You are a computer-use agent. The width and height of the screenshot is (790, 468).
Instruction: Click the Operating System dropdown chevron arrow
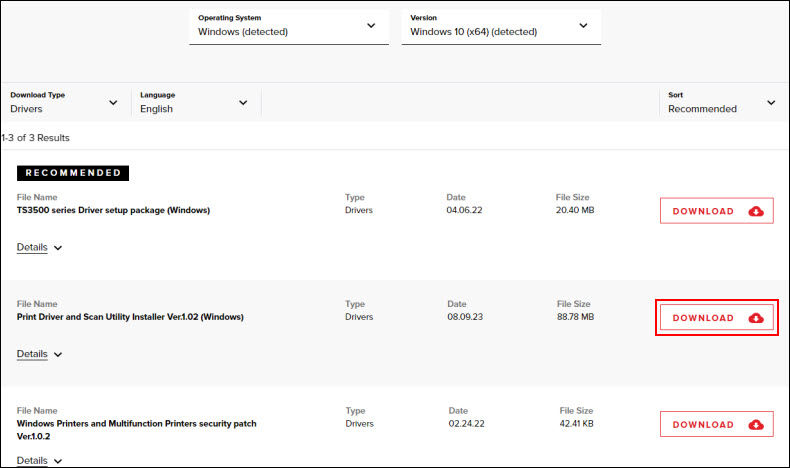point(371,25)
